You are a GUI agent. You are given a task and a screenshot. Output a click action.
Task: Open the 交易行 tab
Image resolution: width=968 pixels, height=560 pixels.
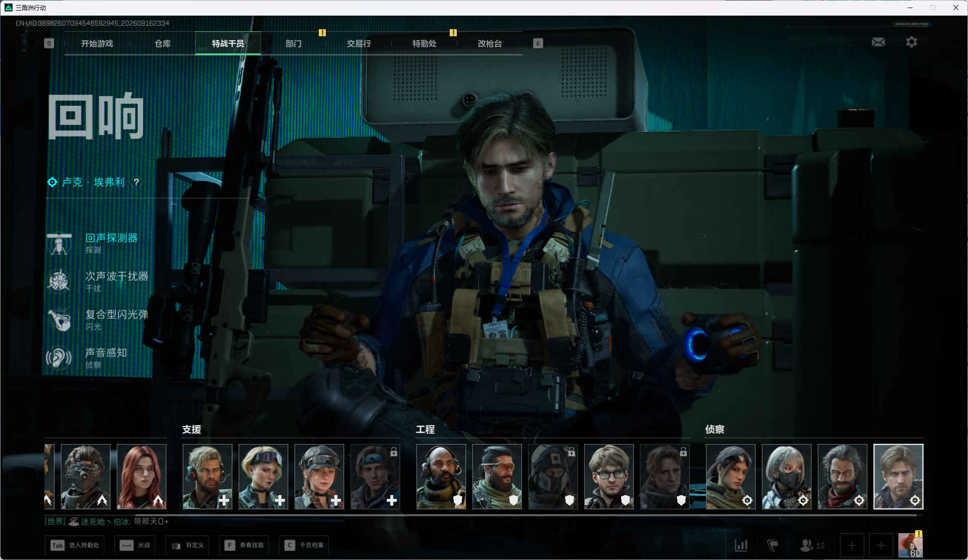coord(359,44)
